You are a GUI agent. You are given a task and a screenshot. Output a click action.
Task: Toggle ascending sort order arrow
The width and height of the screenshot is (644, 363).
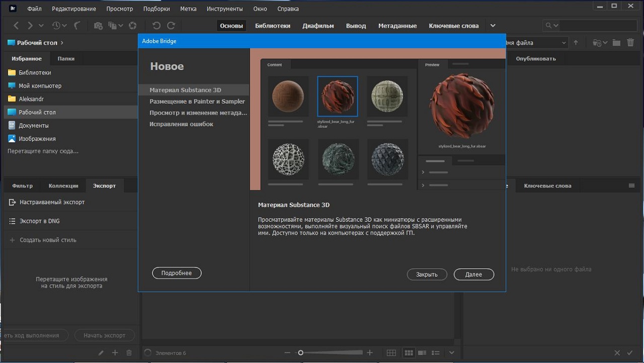pyautogui.click(x=576, y=43)
